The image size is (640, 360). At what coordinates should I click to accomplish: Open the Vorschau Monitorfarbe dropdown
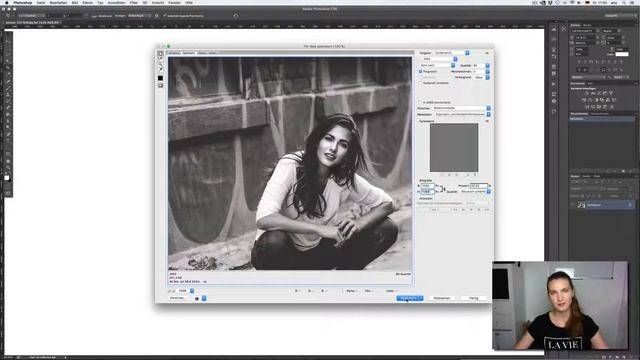point(461,108)
